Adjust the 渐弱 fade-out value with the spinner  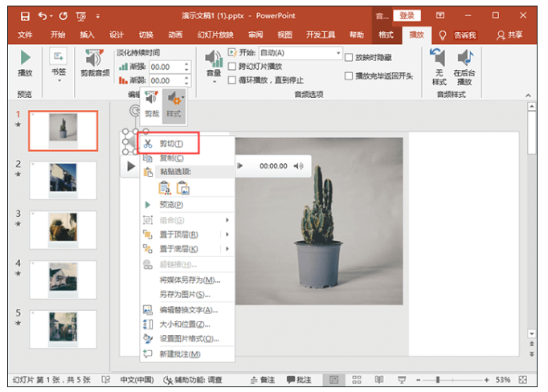(187, 80)
